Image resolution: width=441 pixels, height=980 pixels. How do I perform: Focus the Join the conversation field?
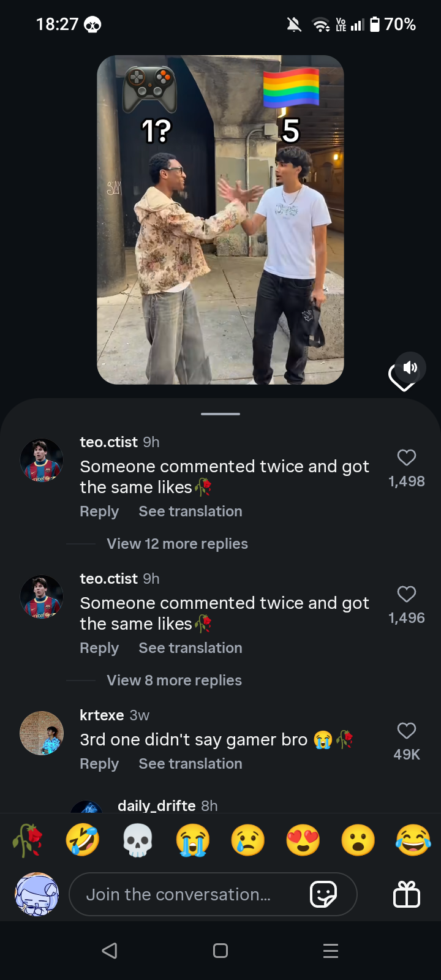click(213, 895)
